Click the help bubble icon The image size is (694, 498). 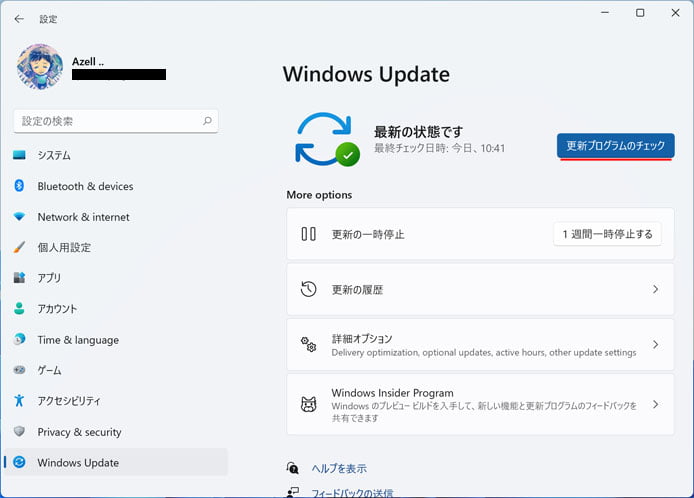point(293,468)
